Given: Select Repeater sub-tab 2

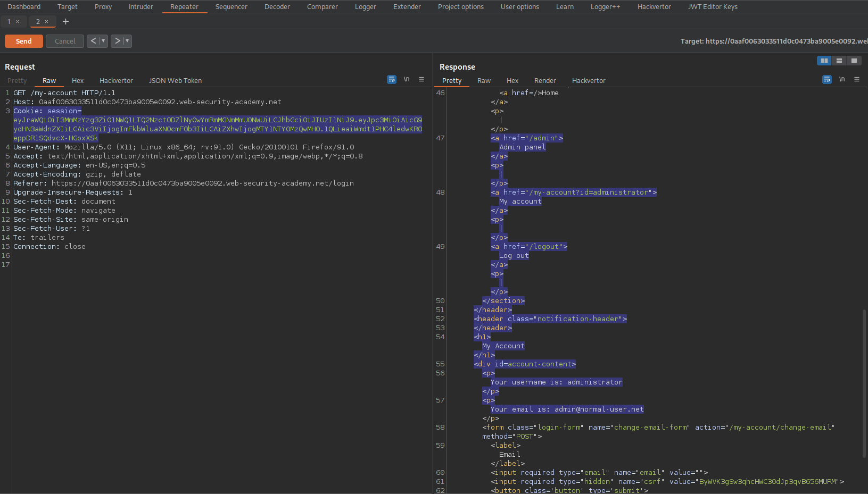Looking at the screenshot, I should pyautogui.click(x=38, y=22).
